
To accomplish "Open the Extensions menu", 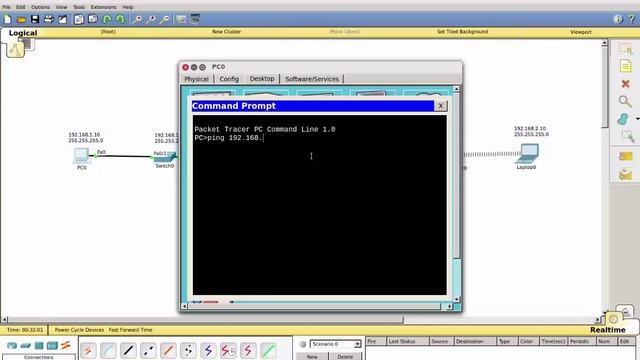I will 103,7.
